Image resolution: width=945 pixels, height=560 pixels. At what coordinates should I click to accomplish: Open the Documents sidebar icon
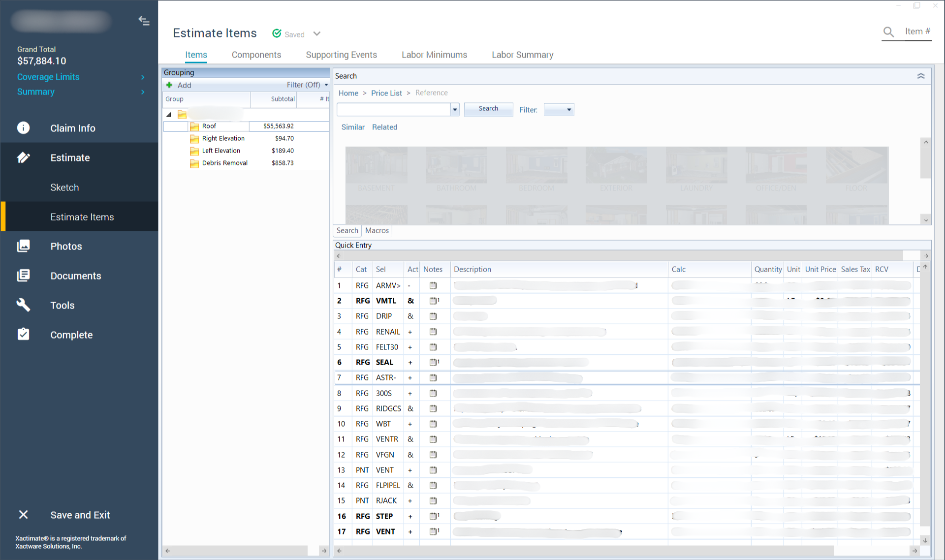tap(23, 276)
